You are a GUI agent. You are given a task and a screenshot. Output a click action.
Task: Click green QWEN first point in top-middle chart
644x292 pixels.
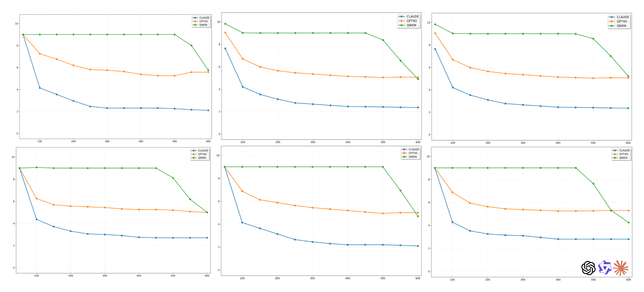(225, 24)
